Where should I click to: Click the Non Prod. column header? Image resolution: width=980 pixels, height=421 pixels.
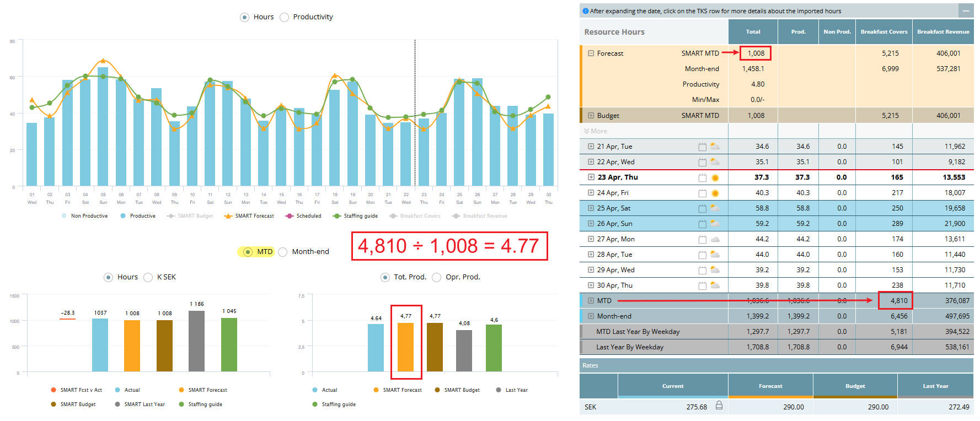837,32
